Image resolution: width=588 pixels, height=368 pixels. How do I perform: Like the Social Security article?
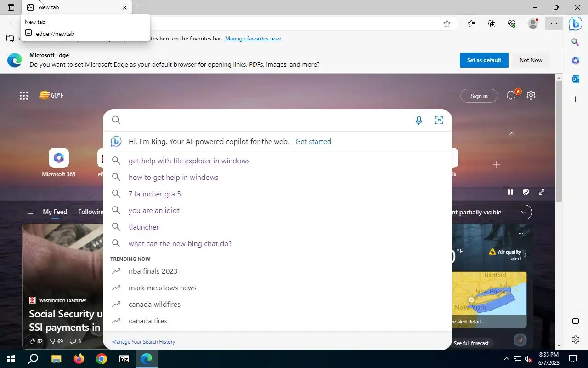[36, 341]
